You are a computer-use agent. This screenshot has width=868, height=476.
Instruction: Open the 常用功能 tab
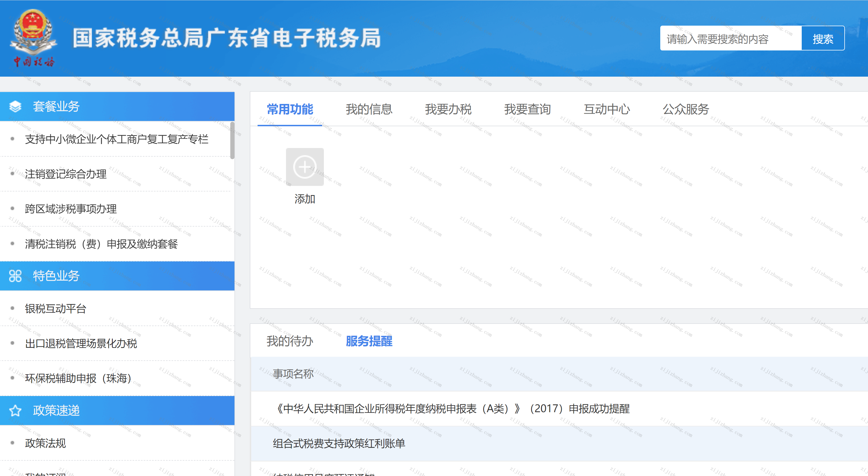click(290, 110)
